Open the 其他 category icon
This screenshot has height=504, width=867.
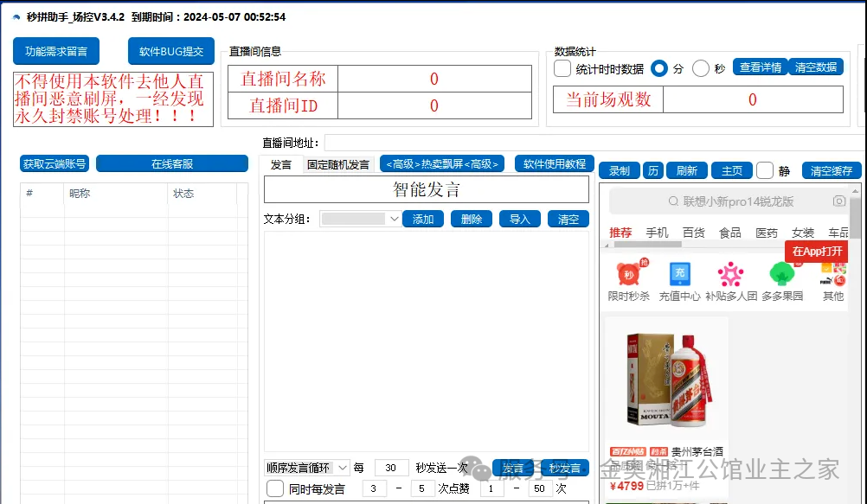point(832,275)
